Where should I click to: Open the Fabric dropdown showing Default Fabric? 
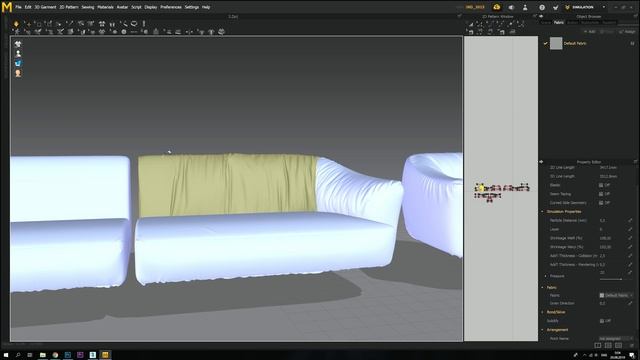[616, 295]
